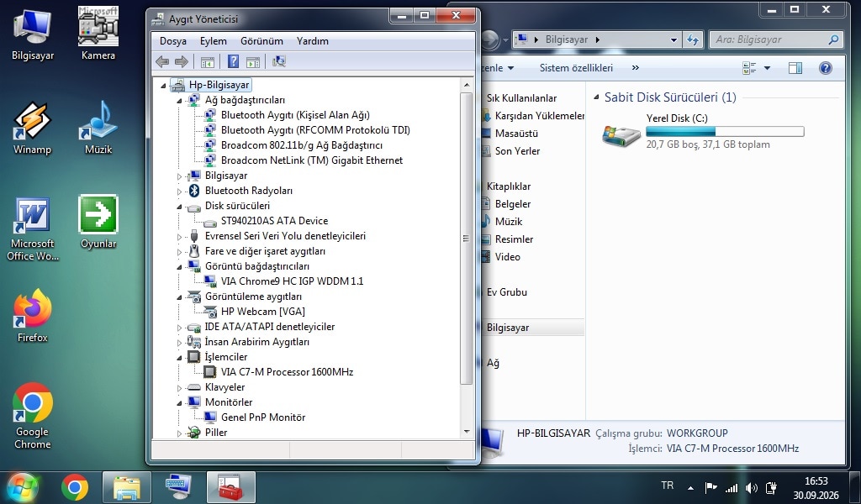Open the Bilgisayar desktop icon
This screenshot has height=504, width=861.
tap(33, 34)
